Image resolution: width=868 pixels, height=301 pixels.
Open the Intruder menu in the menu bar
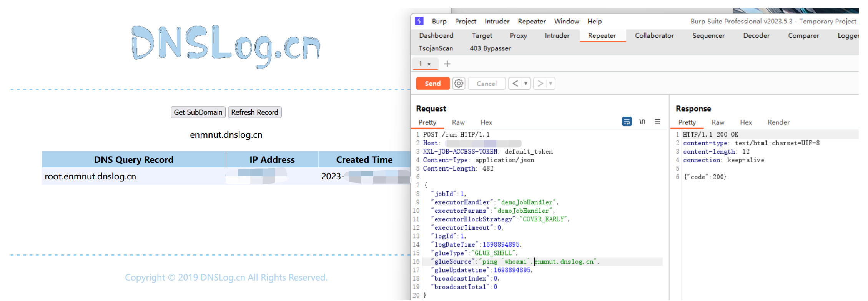click(497, 22)
